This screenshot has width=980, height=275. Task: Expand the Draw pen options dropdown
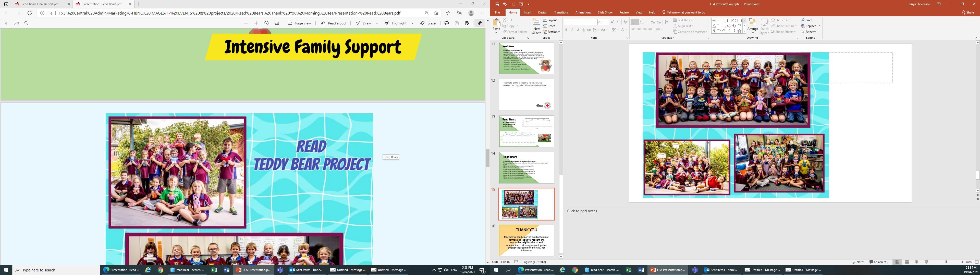tap(377, 23)
